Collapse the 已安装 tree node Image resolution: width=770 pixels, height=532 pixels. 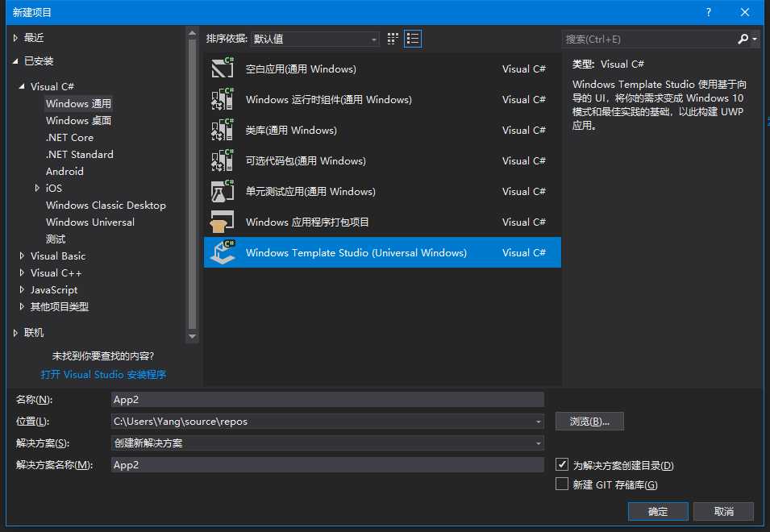tap(15, 60)
